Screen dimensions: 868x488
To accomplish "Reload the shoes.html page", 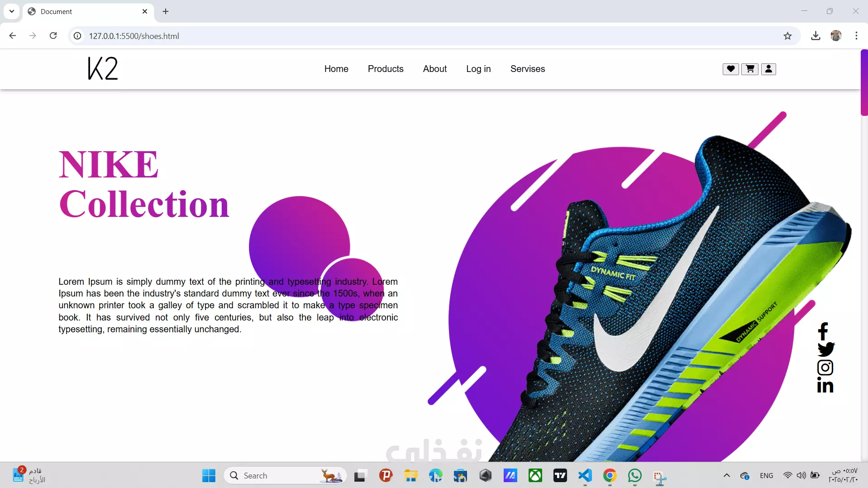I will 53,36.
